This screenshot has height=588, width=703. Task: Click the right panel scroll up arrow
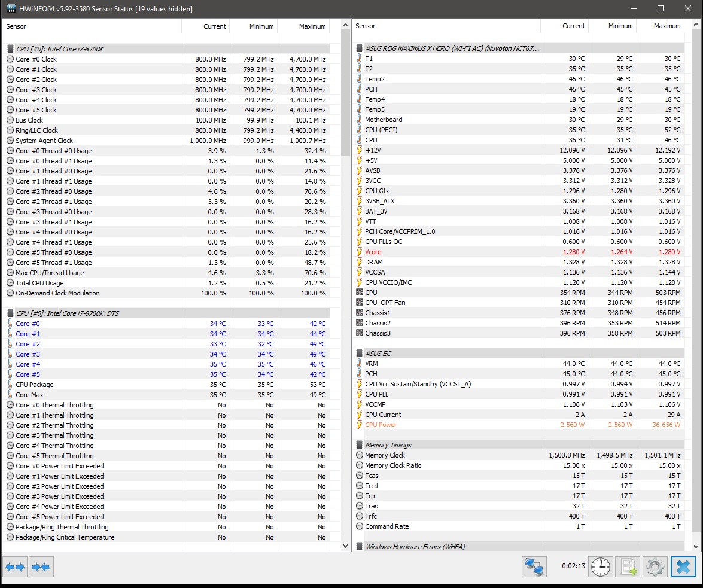[696, 25]
